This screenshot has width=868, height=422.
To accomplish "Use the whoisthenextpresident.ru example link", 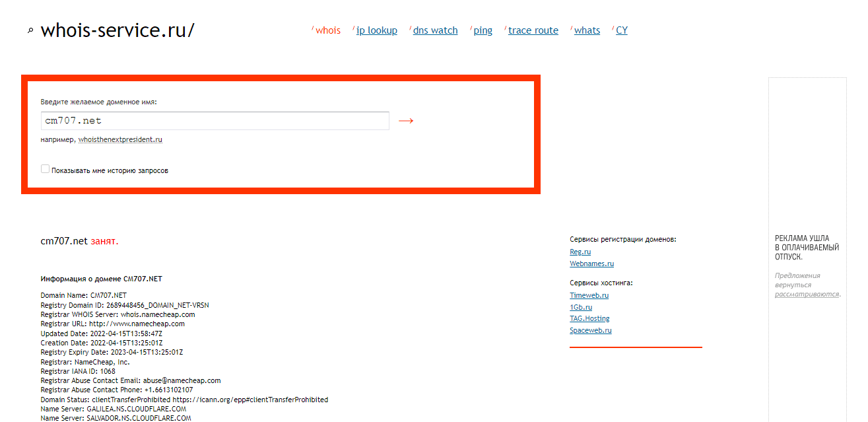I will (120, 140).
